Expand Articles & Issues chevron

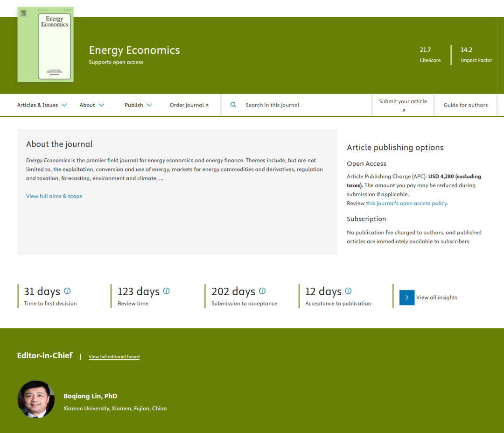tap(64, 105)
